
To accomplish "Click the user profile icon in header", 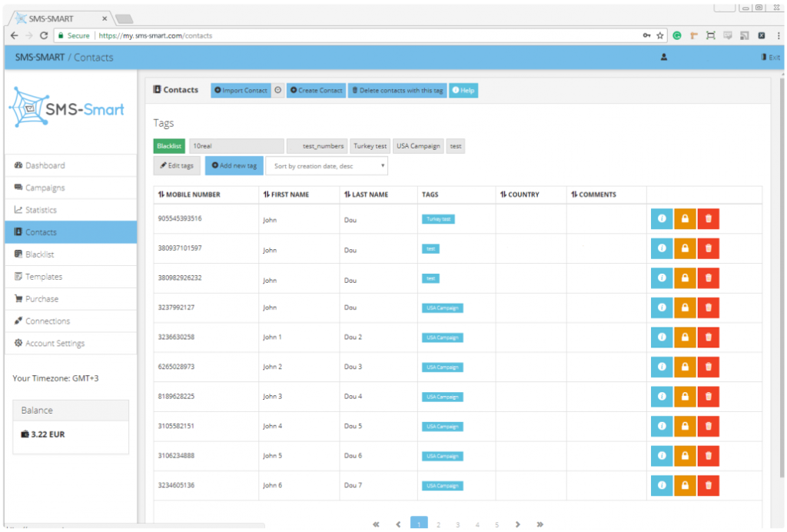I will 663,57.
